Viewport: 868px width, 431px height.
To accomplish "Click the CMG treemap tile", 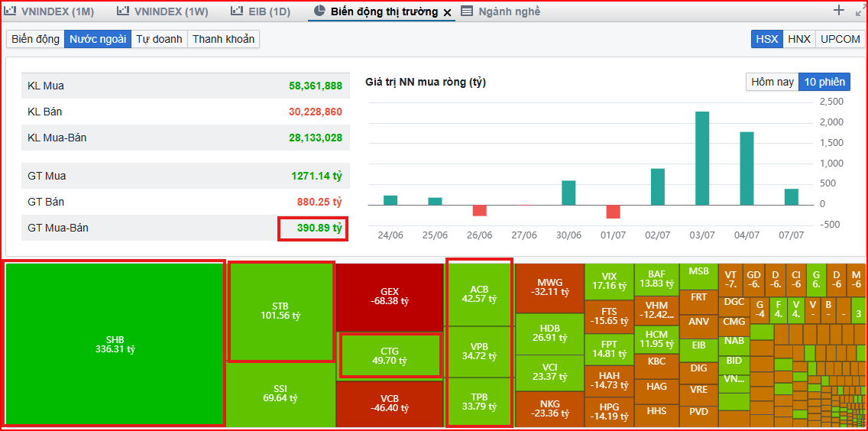I will click(x=734, y=326).
